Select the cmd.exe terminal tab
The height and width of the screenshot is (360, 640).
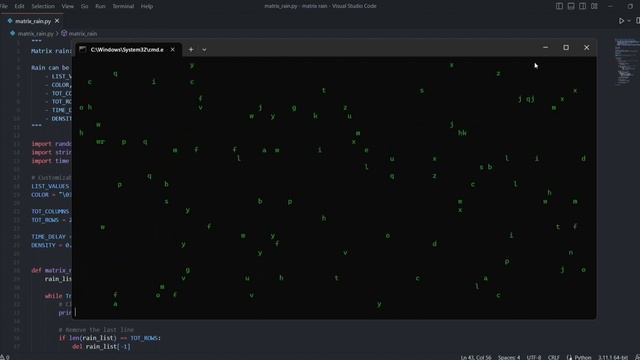click(127, 49)
